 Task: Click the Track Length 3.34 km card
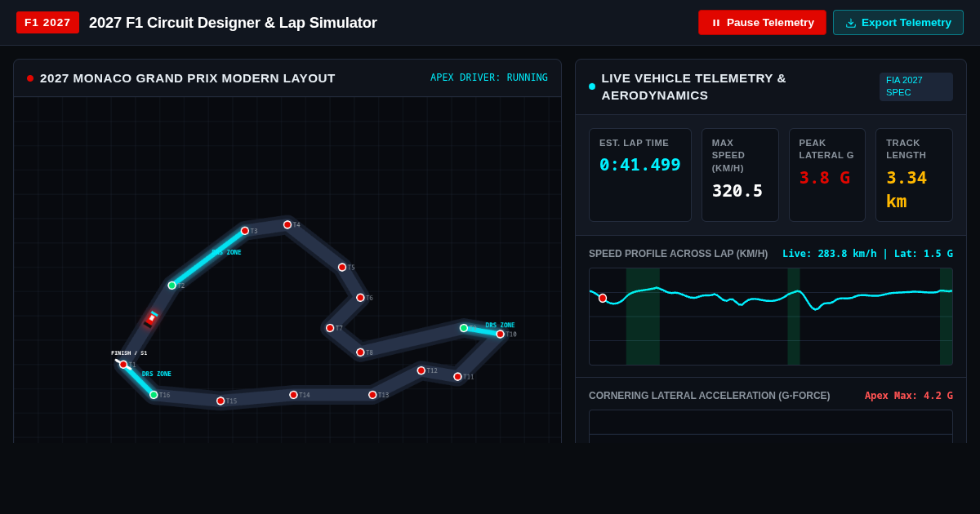pyautogui.click(x=915, y=175)
